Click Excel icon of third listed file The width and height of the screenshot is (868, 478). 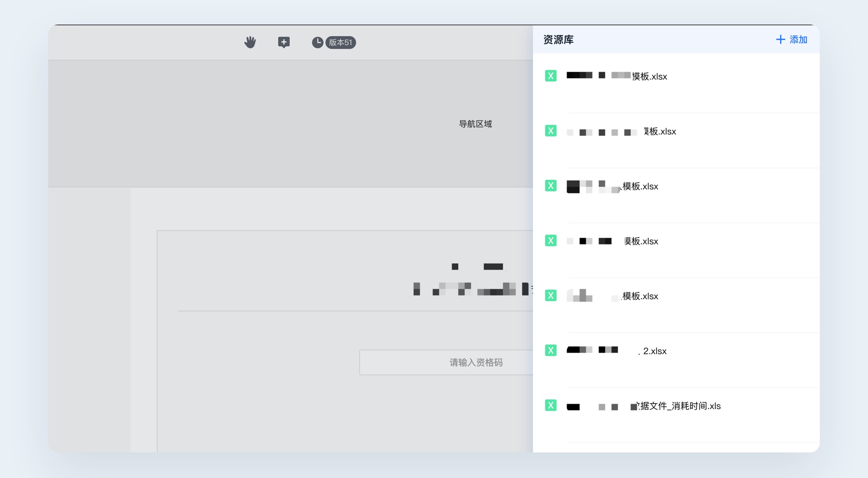coord(551,186)
